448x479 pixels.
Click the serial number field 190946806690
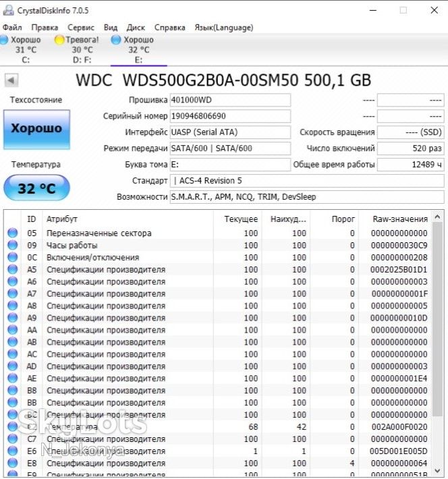230,116
